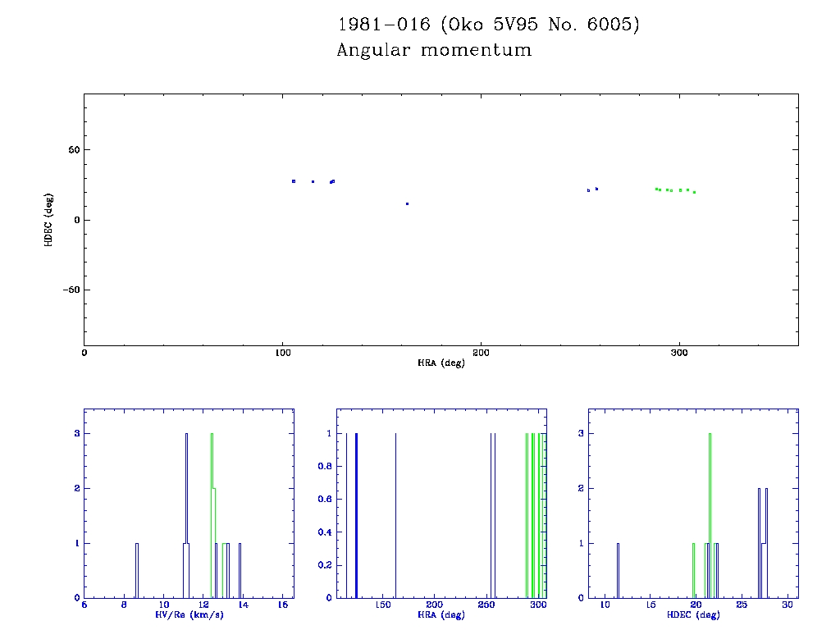
Task: Click the blue bar near 13.8 km/s
Action: (240, 570)
